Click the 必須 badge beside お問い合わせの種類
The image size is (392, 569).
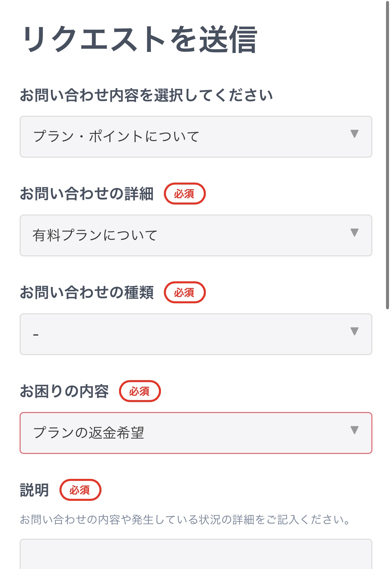[x=185, y=292]
